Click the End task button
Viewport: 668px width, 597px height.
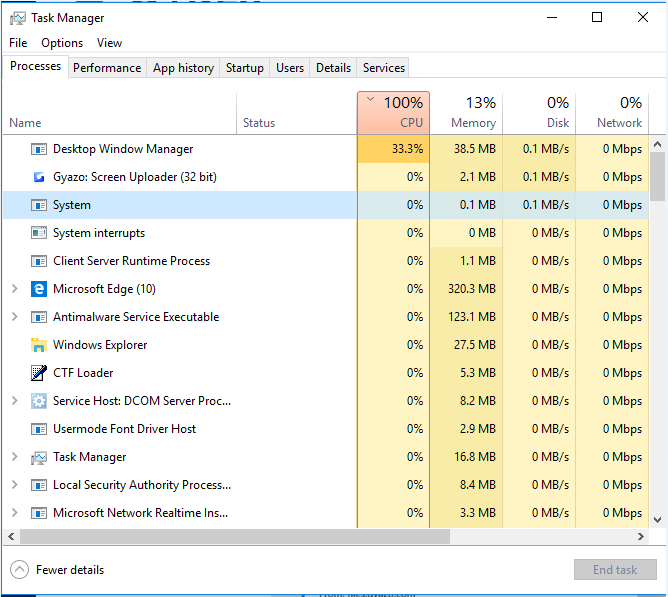615,570
